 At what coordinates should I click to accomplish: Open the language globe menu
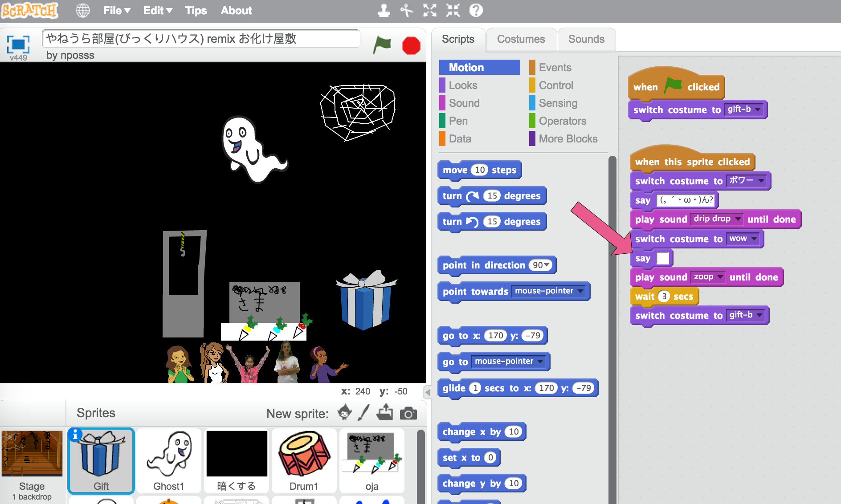coord(82,10)
